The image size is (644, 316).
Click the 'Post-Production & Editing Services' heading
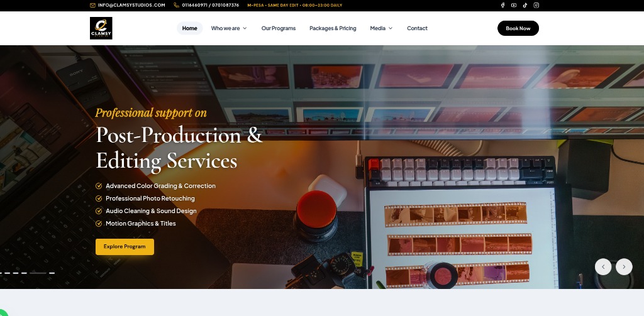click(x=179, y=148)
